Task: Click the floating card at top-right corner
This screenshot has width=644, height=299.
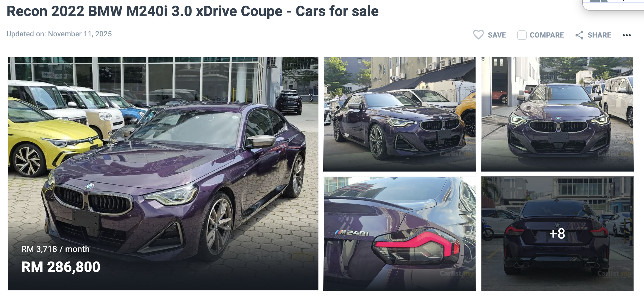Action: pyautogui.click(x=613, y=5)
